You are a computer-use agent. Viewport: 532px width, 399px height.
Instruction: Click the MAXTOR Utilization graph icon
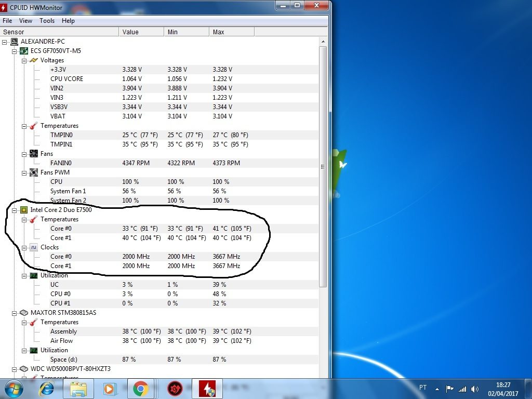34,350
